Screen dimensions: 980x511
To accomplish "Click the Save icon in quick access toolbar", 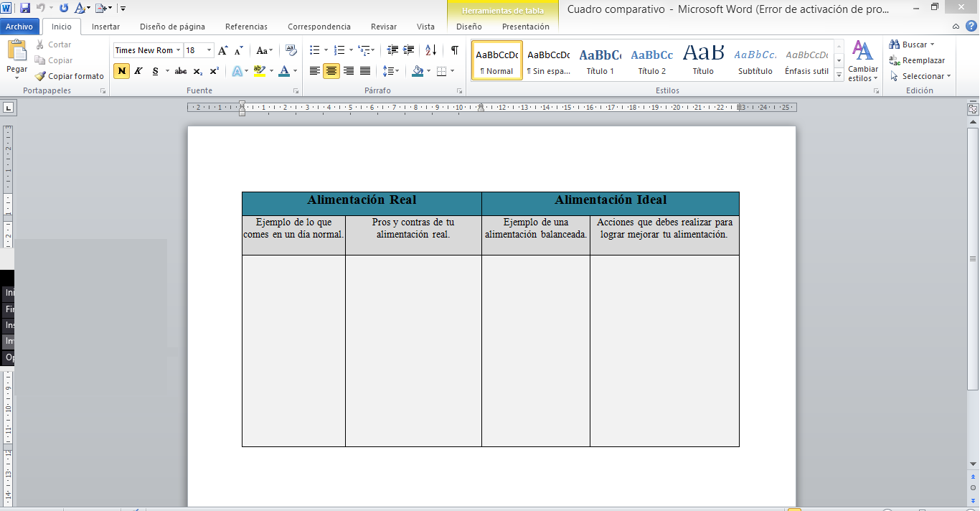I will [25, 8].
